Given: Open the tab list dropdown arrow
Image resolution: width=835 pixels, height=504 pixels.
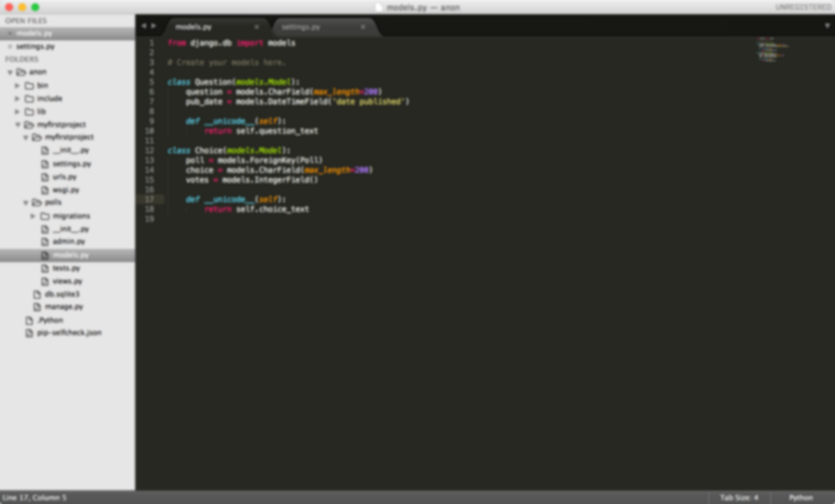Looking at the screenshot, I should (x=827, y=26).
